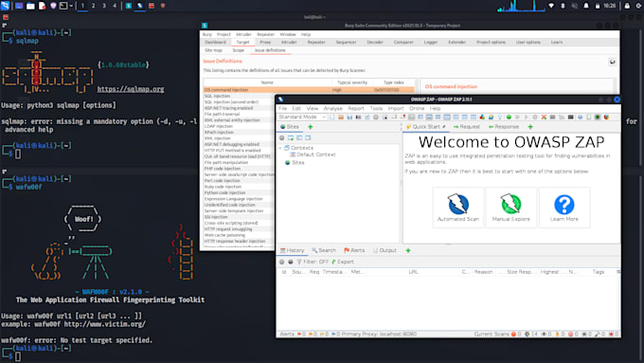The width and height of the screenshot is (644, 363).
Task: Select Default Context in ZAP tree
Action: 313,154
